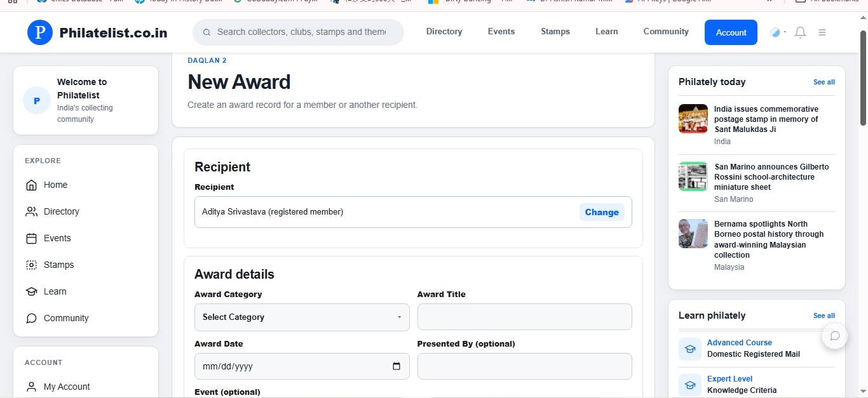868x398 pixels.
Task: Click the page vertical scrollbar
Action: coord(863,79)
